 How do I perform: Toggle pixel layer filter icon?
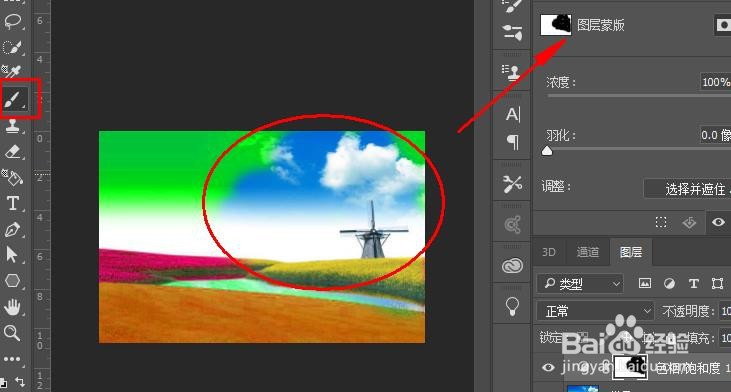tap(645, 283)
